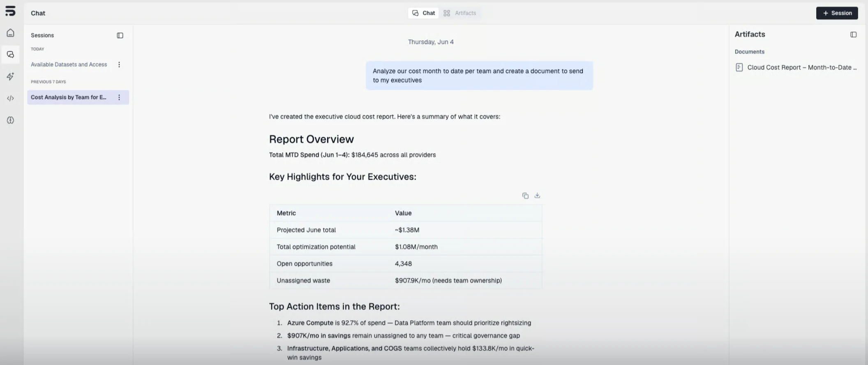Open the code brackets icon in the sidebar
Screen dimensions: 868x365
(x=10, y=98)
